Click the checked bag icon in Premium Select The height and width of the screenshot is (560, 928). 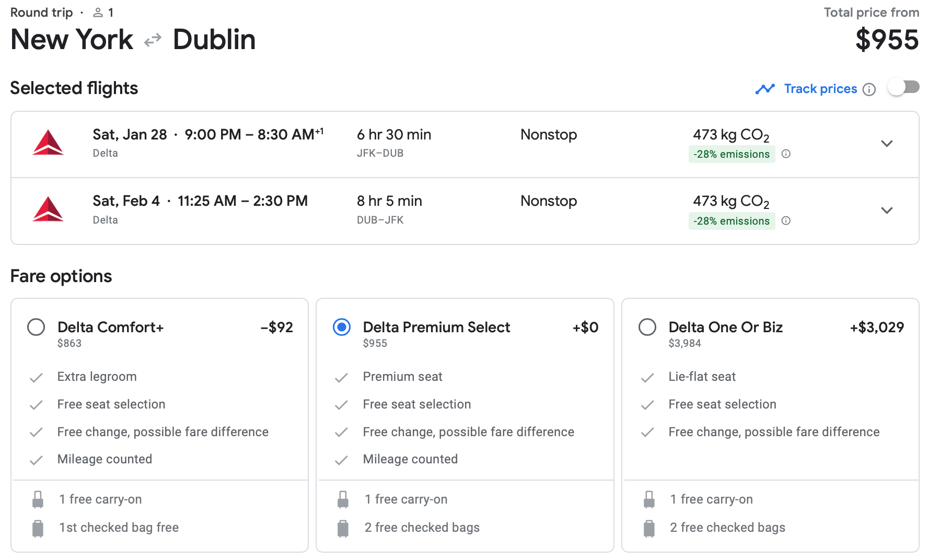point(343,528)
